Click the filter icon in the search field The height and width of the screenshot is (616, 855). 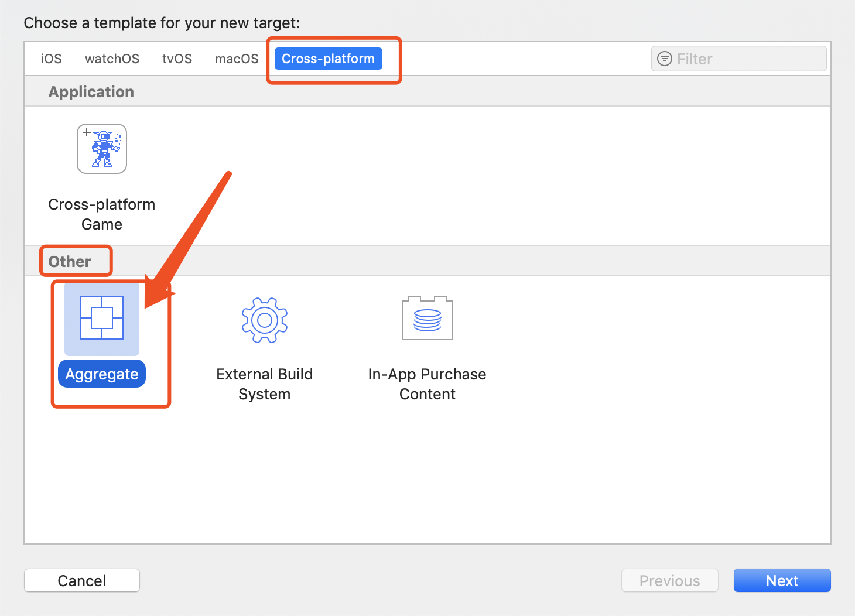coord(665,59)
